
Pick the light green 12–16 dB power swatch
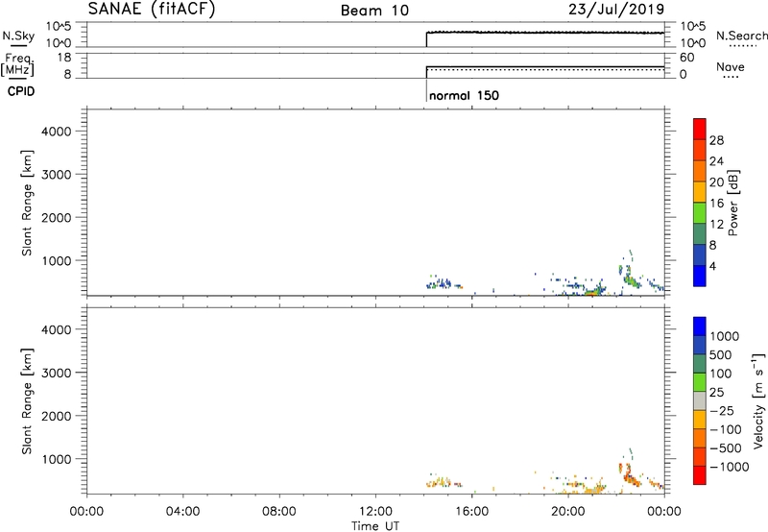[700, 212]
